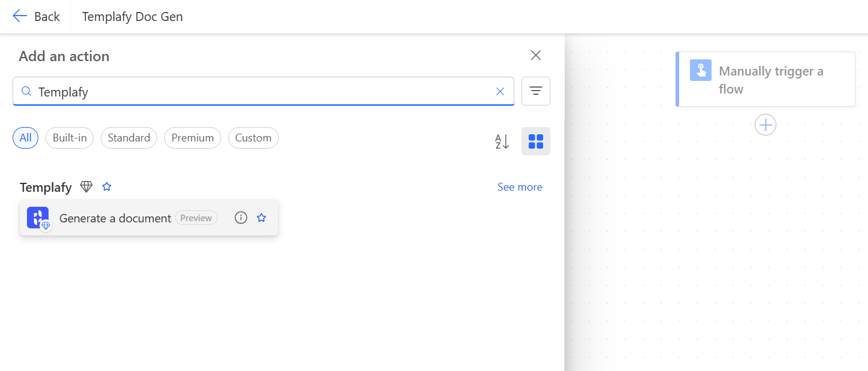The image size is (868, 371).
Task: Click the search magnifier in the action search box
Action: (26, 91)
